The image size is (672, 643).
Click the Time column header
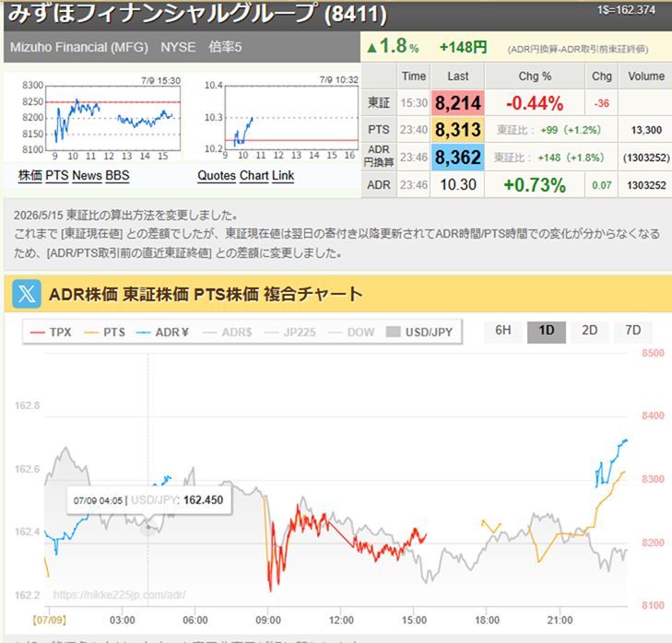point(414,76)
